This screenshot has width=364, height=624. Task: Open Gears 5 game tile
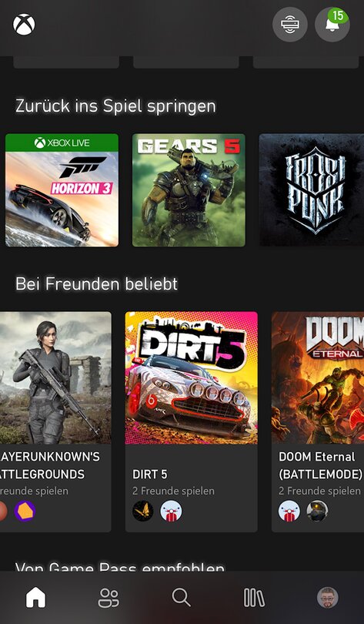point(189,190)
